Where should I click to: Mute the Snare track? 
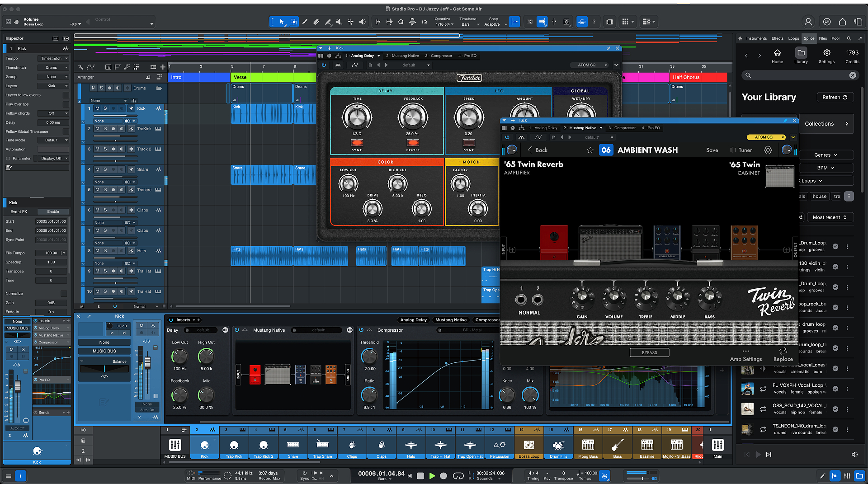coord(97,169)
